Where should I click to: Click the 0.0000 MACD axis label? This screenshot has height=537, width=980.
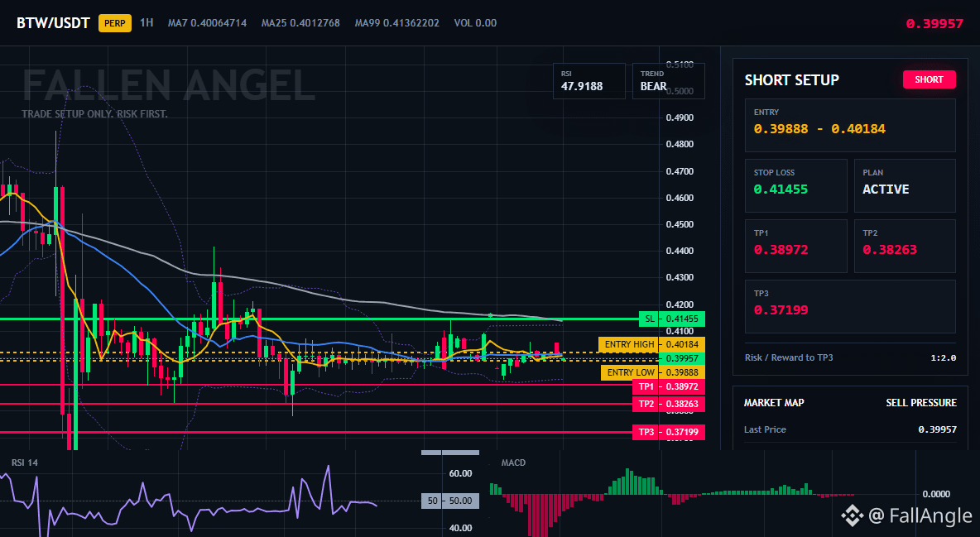(936, 494)
